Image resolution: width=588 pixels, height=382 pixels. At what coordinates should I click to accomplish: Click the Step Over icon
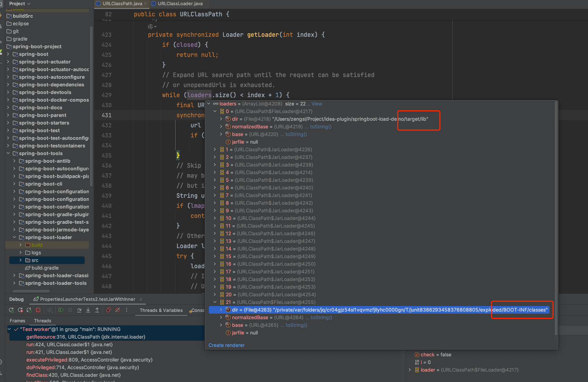[79, 310]
